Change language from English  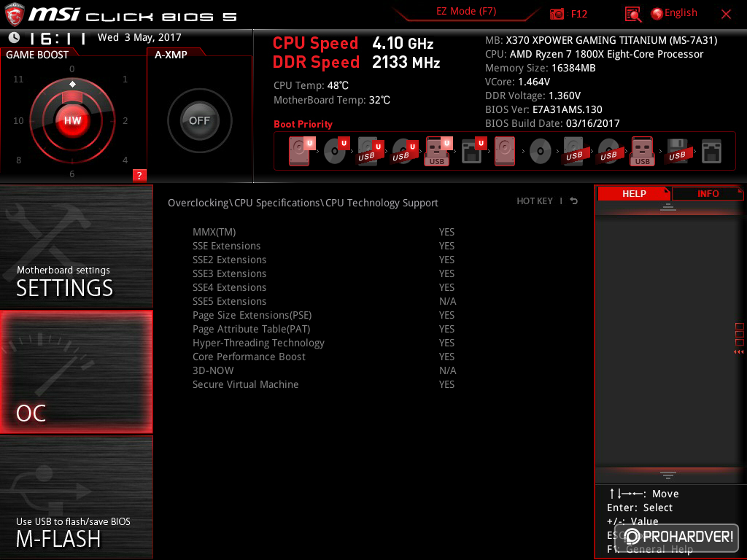point(681,13)
